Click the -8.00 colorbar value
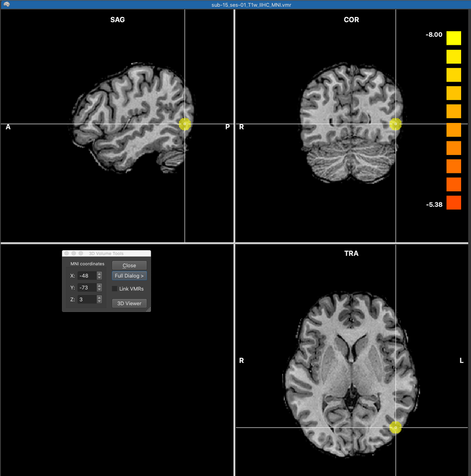 pyautogui.click(x=434, y=34)
